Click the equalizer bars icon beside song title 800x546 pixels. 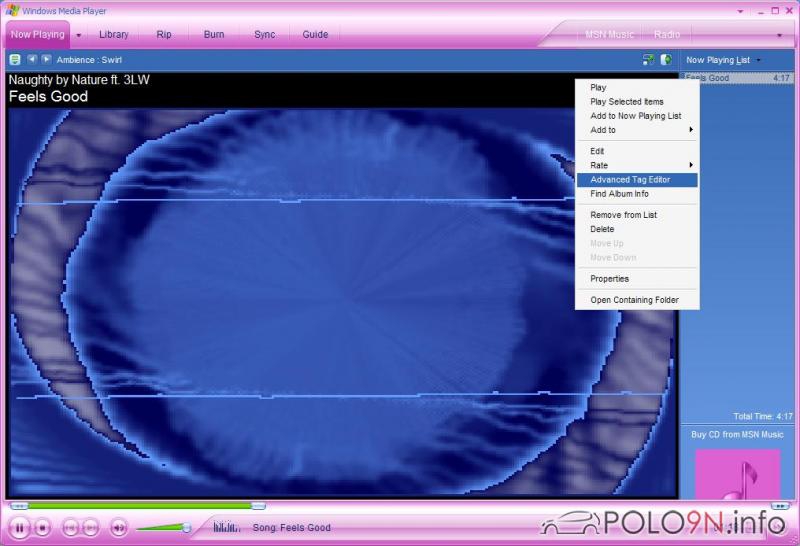[227, 527]
